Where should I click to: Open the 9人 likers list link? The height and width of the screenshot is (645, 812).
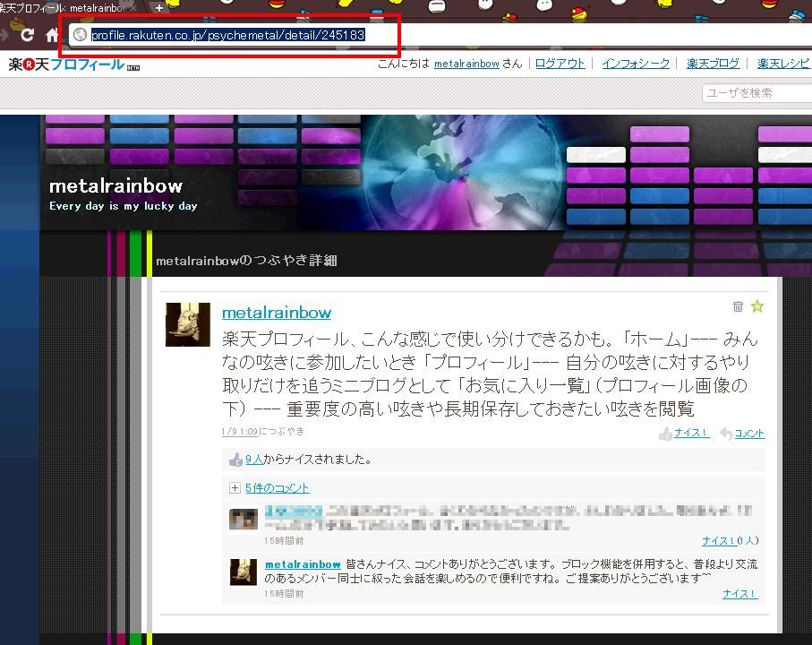pyautogui.click(x=253, y=459)
